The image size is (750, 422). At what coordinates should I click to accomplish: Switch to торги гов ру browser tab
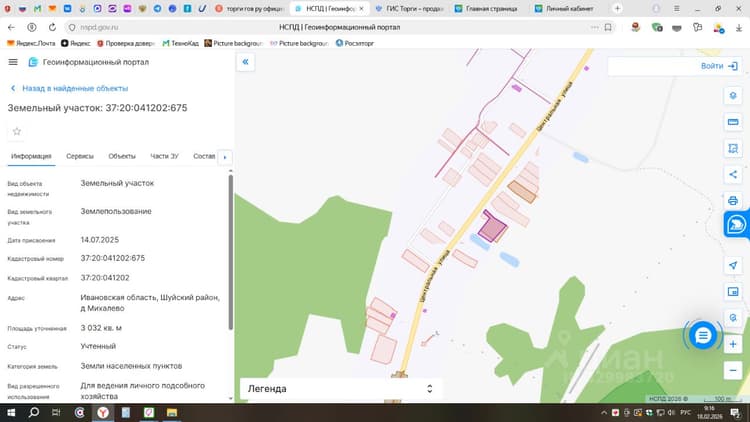249,9
